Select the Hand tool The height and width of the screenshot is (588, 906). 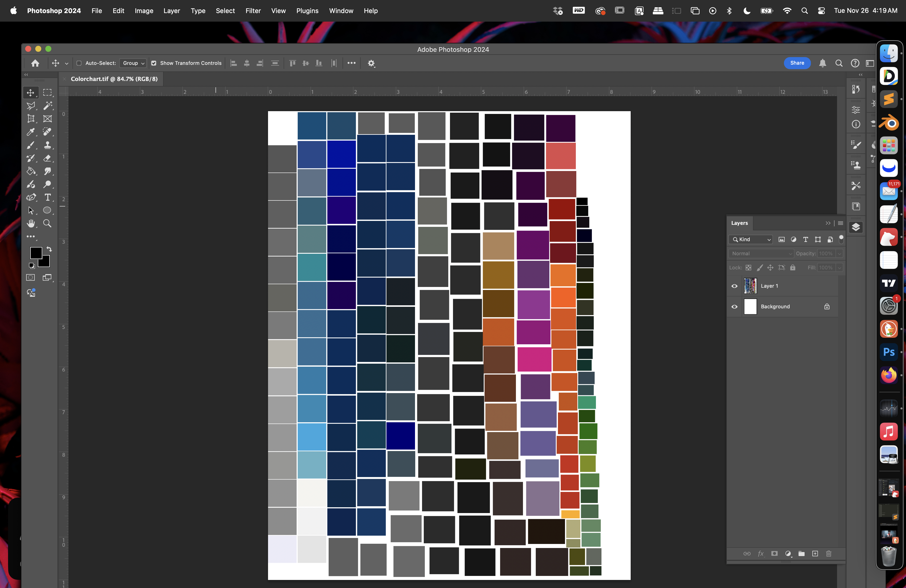click(31, 224)
